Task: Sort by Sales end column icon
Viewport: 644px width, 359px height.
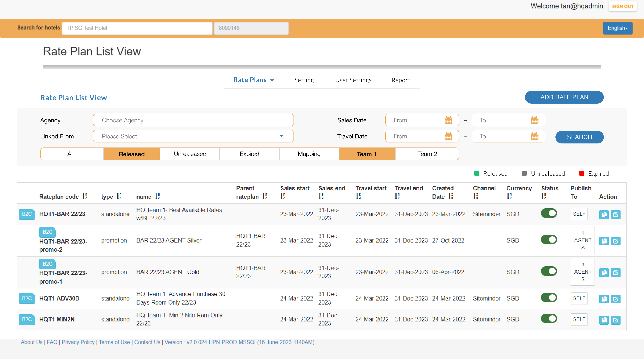Action: pos(321,196)
